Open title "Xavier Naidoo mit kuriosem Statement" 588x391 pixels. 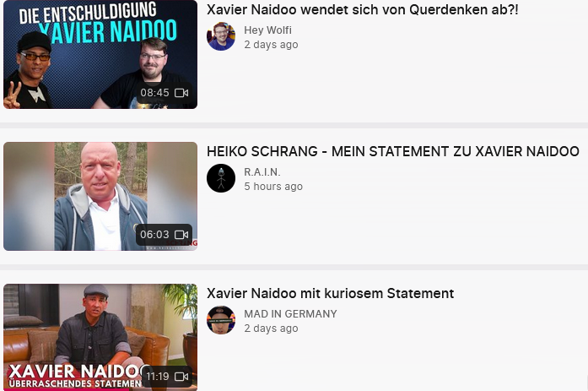pos(331,293)
